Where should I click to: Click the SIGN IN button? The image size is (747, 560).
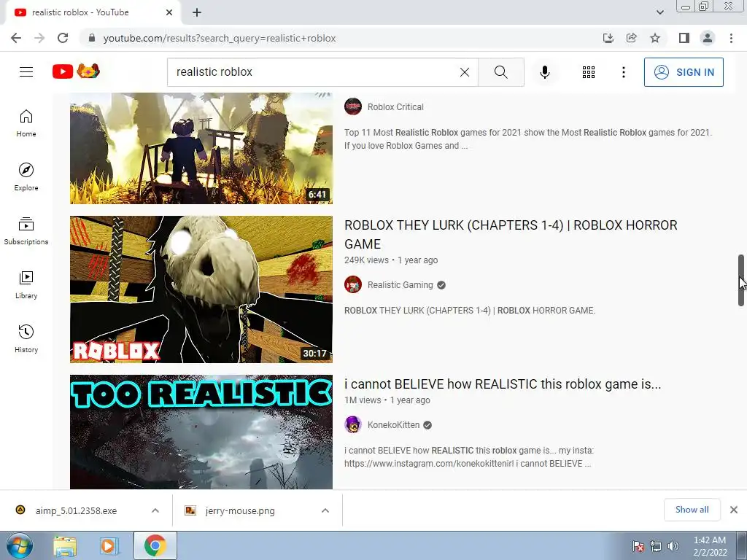point(684,72)
